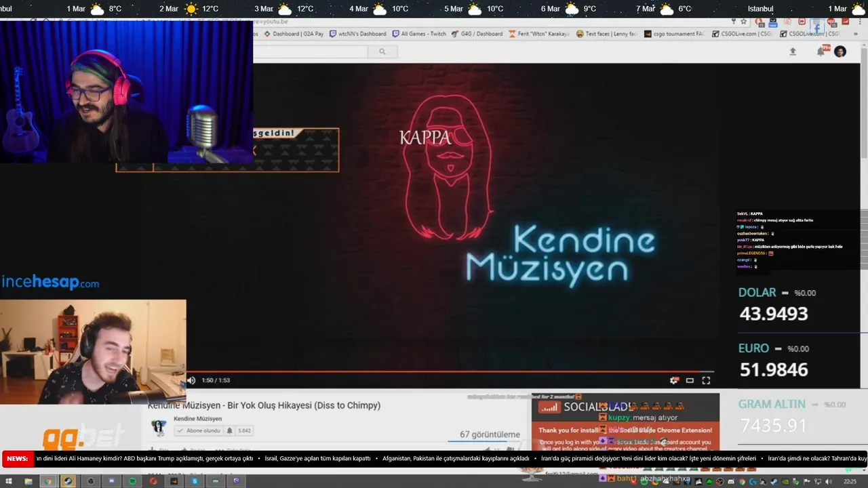Click the DOLAR rate 43.9493
The image size is (868, 488).
773,314
